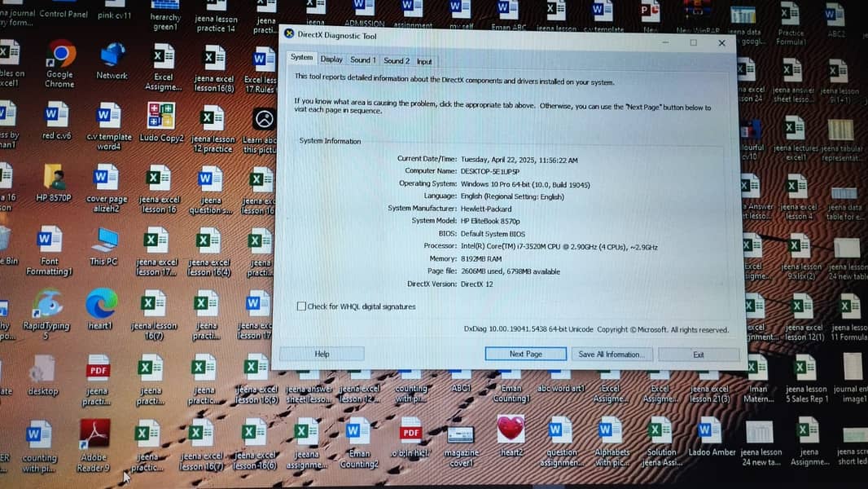Select Alphabets with pic Word document
This screenshot has width=868, height=489.
pos(612,443)
